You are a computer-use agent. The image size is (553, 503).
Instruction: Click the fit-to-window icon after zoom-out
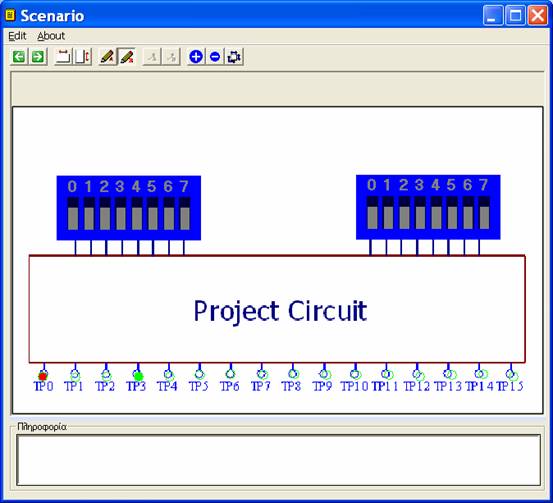pyautogui.click(x=234, y=57)
